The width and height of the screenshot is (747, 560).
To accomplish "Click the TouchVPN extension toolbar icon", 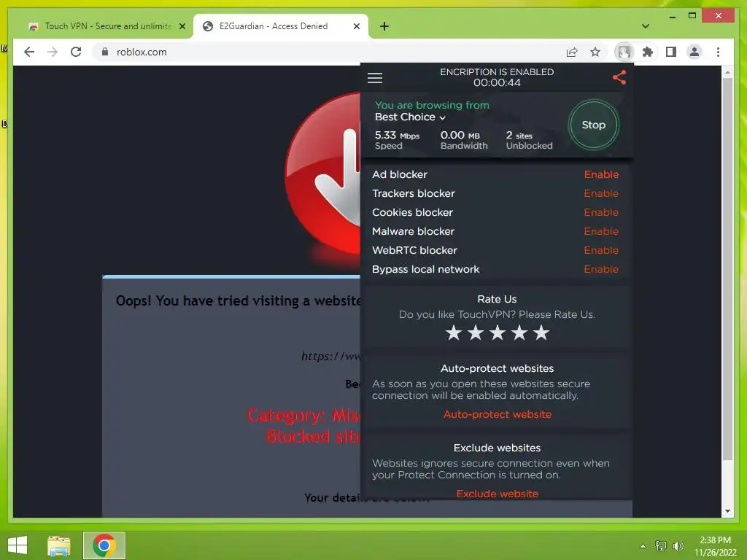I will click(624, 52).
